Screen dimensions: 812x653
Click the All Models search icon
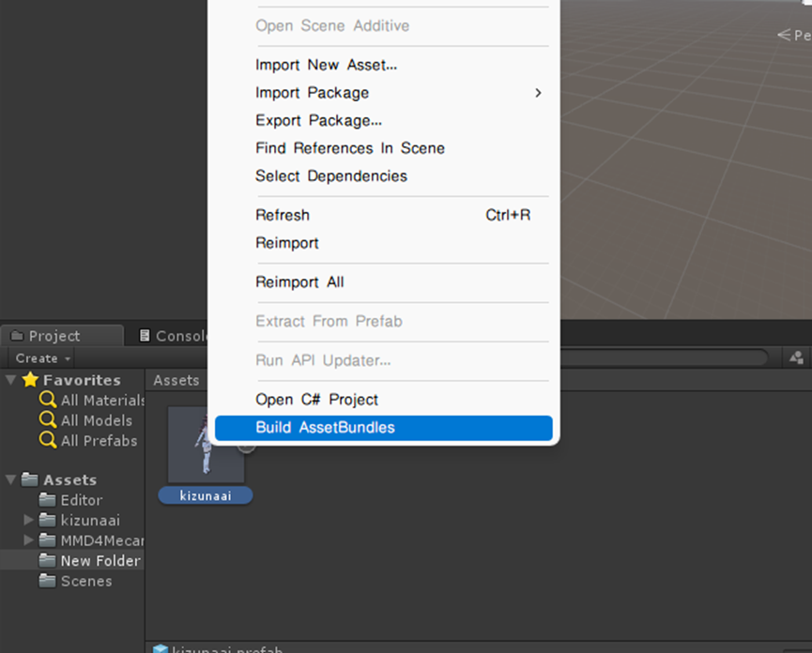point(48,420)
